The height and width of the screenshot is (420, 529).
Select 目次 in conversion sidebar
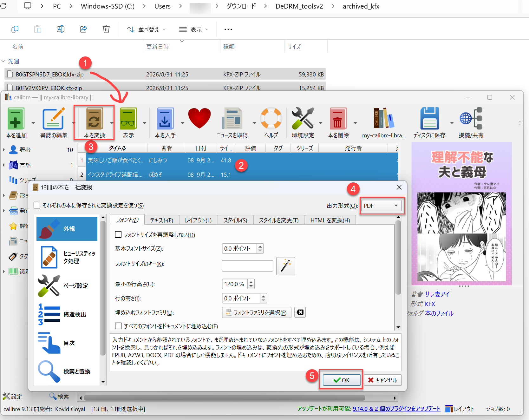(x=67, y=343)
